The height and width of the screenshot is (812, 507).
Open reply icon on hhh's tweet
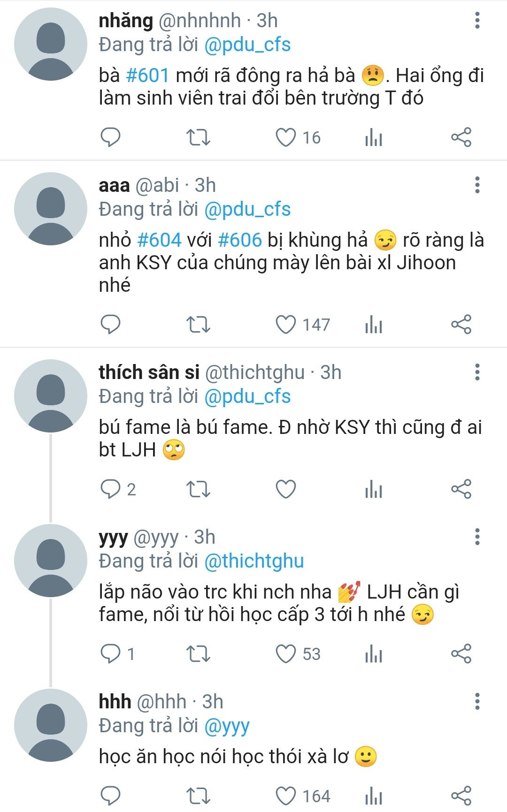(111, 796)
